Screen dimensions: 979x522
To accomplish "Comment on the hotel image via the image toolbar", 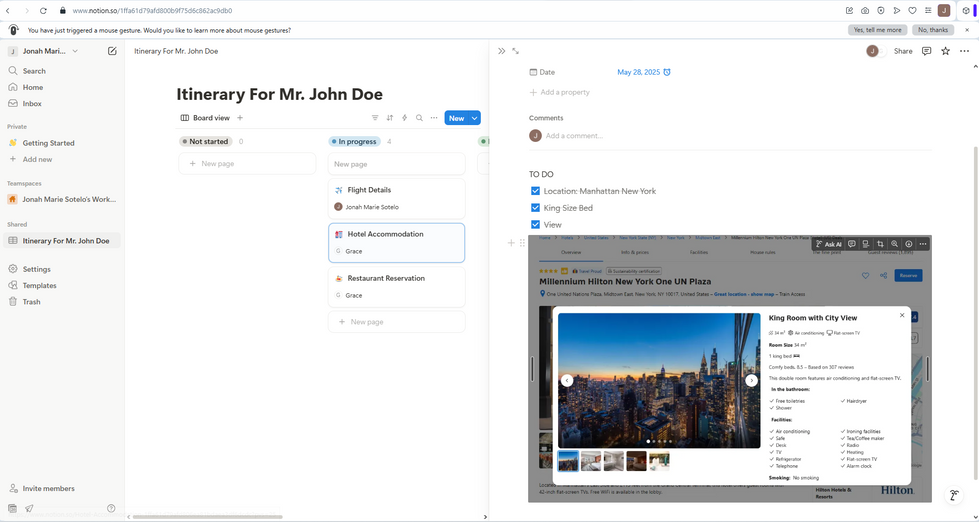I will pos(851,244).
